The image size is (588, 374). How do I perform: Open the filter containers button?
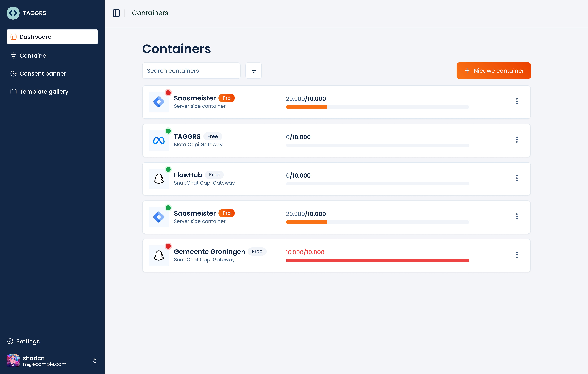click(x=253, y=71)
